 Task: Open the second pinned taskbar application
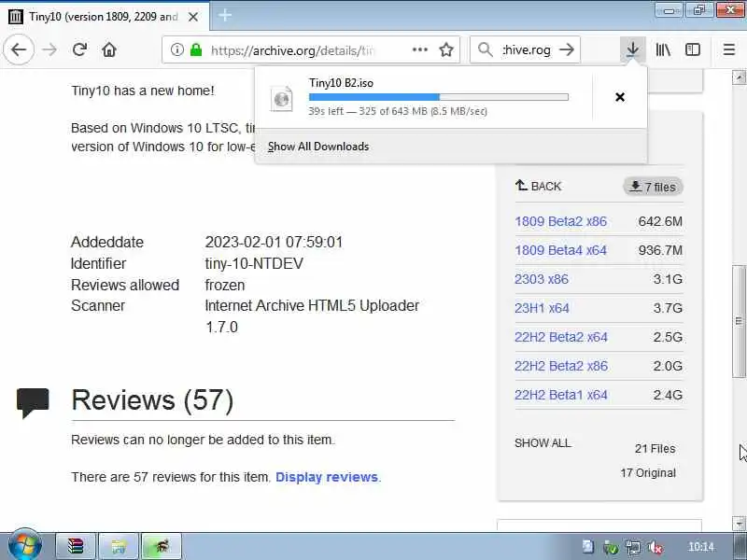click(x=119, y=546)
